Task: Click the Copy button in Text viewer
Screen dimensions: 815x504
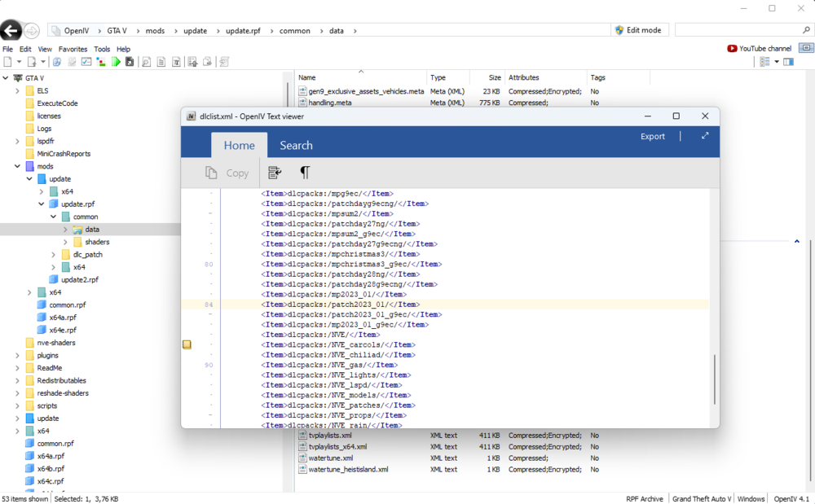Action: (227, 173)
